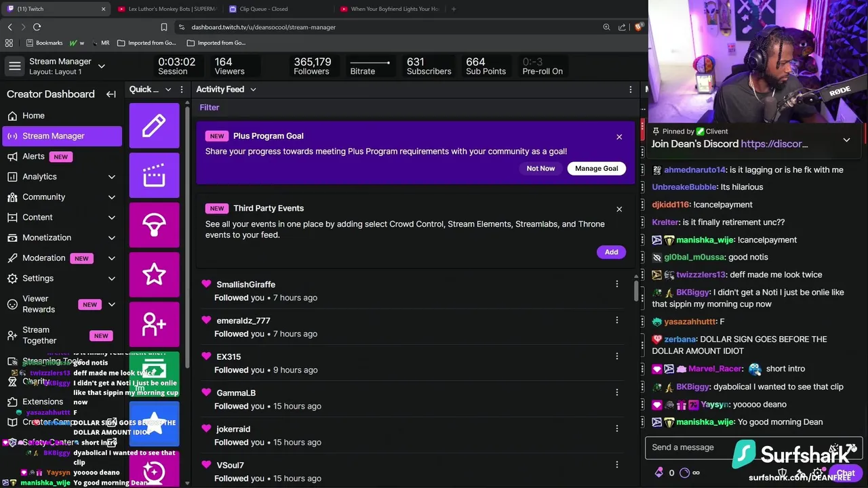Open Extensions in sidebar
This screenshot has width=868, height=488.
point(43,401)
